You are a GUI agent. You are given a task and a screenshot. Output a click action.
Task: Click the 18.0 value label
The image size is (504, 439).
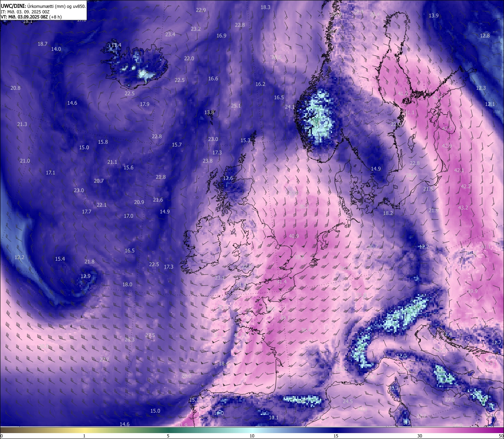click(127, 284)
